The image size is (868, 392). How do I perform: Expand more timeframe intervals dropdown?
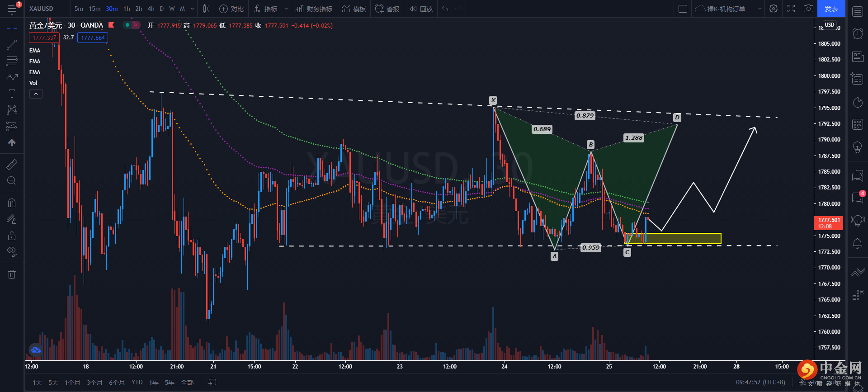pos(193,9)
